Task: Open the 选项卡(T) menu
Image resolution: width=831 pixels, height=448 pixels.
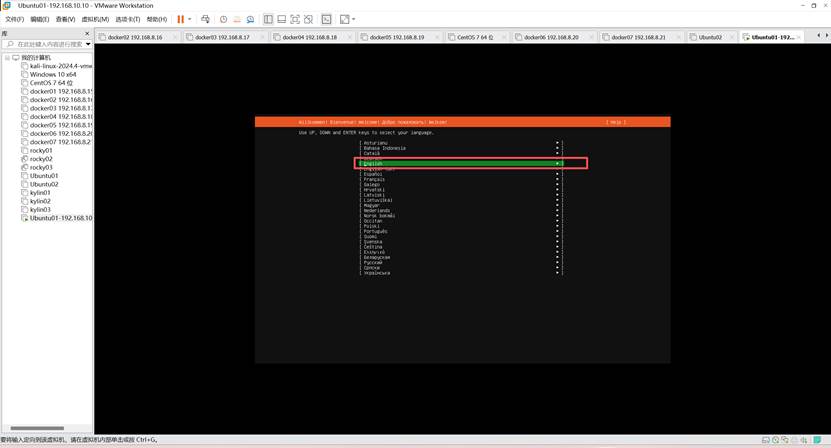Action: tap(128, 19)
